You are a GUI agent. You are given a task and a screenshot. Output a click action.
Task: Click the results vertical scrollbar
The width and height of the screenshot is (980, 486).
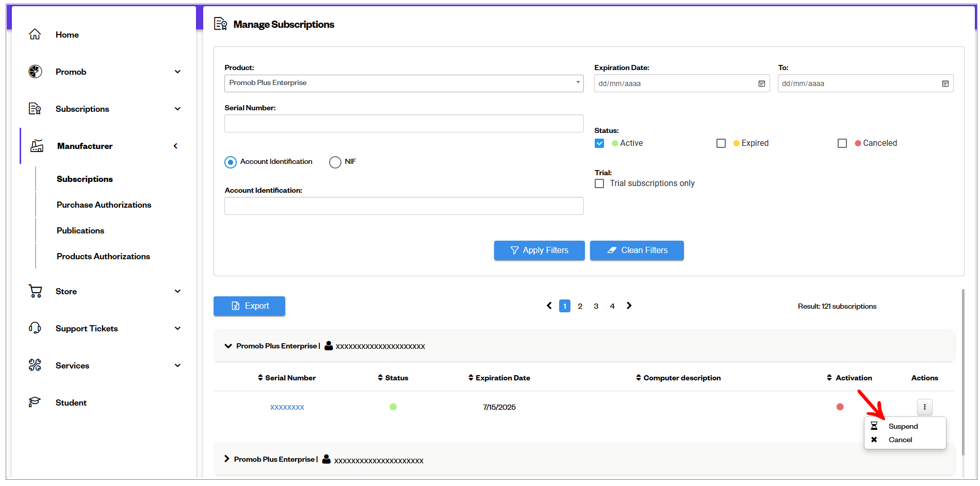pyautogui.click(x=963, y=371)
